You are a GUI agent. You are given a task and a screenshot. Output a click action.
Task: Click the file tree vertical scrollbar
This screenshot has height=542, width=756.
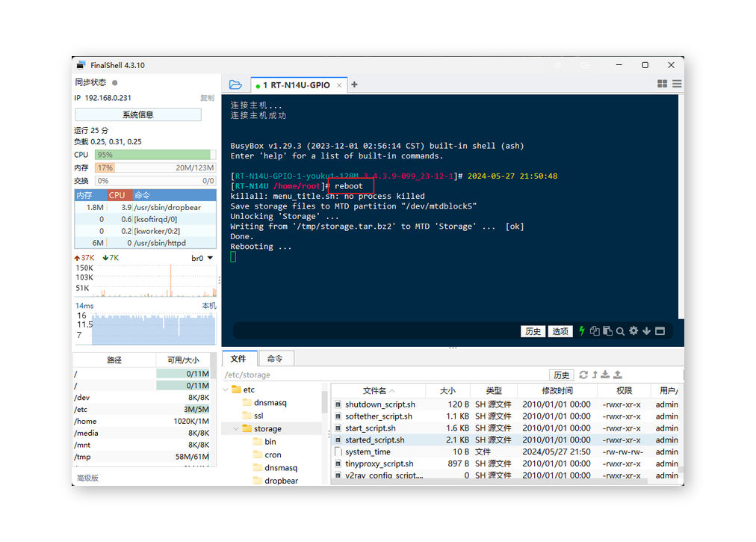coord(324,401)
